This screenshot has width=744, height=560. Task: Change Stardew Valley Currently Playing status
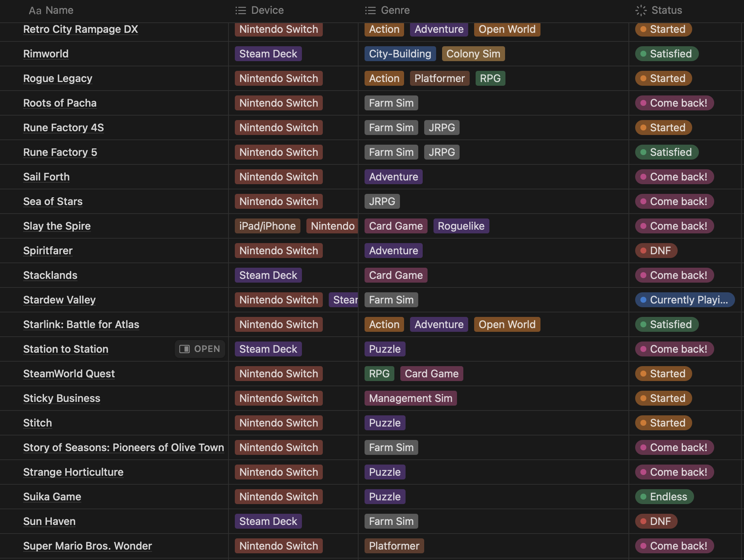click(x=685, y=300)
